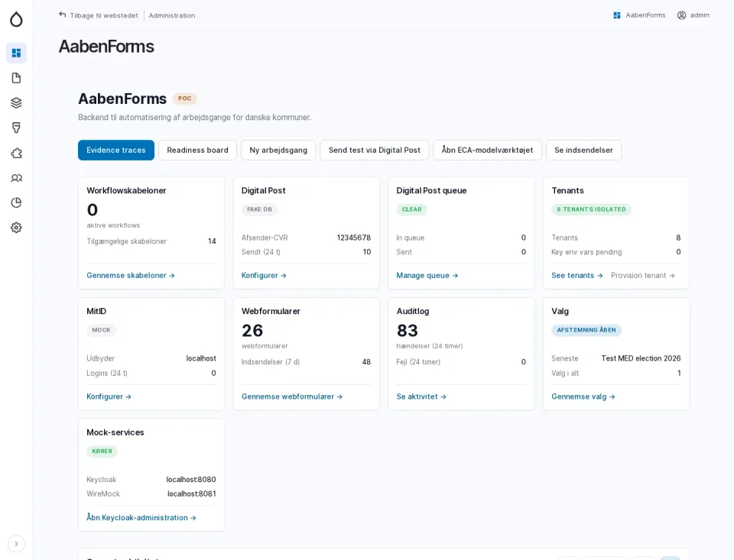The image size is (734, 560).
Task: Click the Auditlog count 83
Action: click(408, 331)
